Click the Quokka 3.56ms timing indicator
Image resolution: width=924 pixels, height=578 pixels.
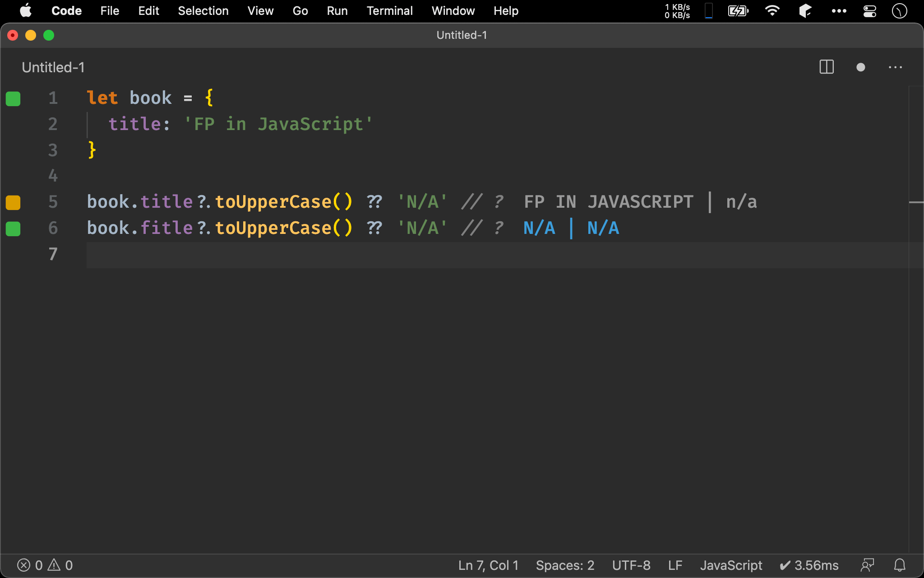(x=809, y=565)
